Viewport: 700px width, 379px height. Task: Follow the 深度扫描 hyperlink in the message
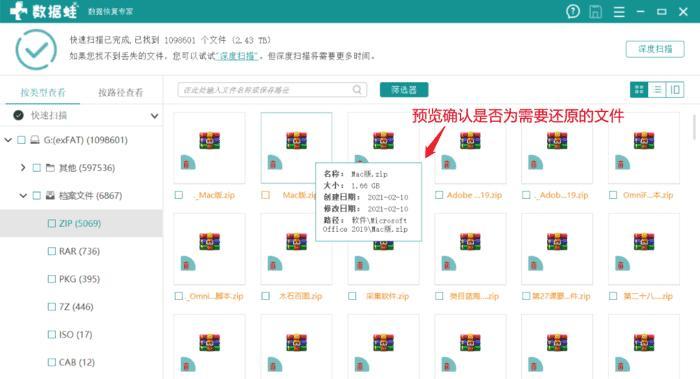tap(237, 56)
